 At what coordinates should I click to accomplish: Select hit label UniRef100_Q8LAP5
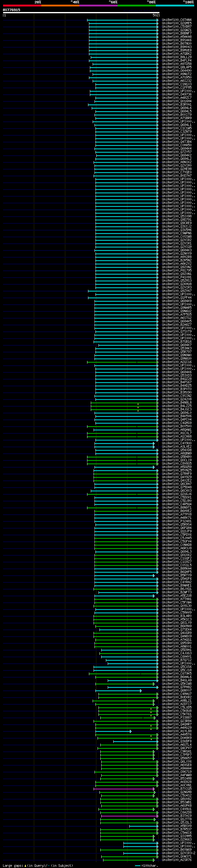[x=176, y=67]
